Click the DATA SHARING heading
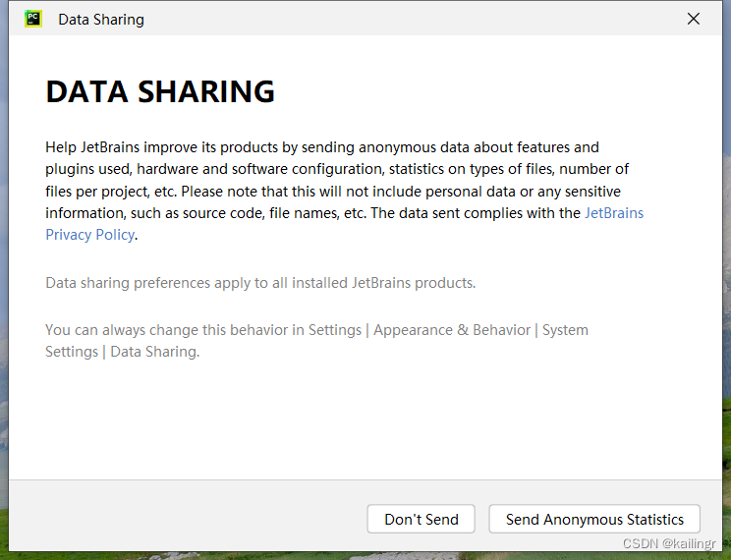This screenshot has height=560, width=731. (160, 91)
